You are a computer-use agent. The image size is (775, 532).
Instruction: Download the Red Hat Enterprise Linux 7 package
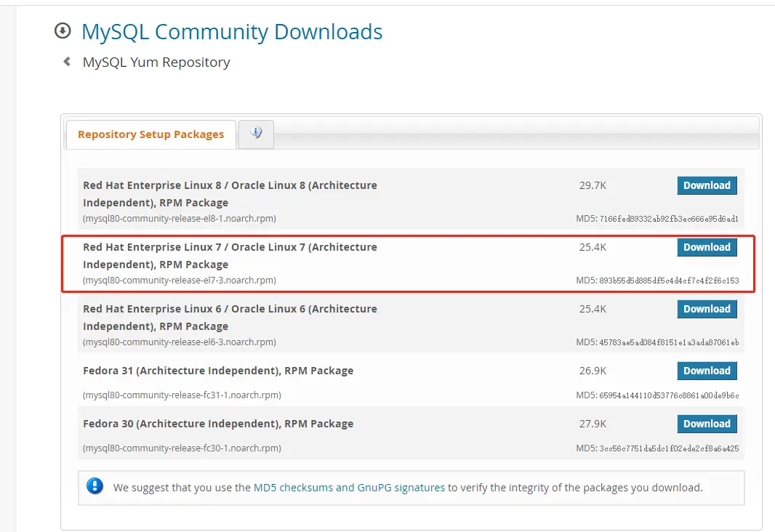click(x=707, y=247)
